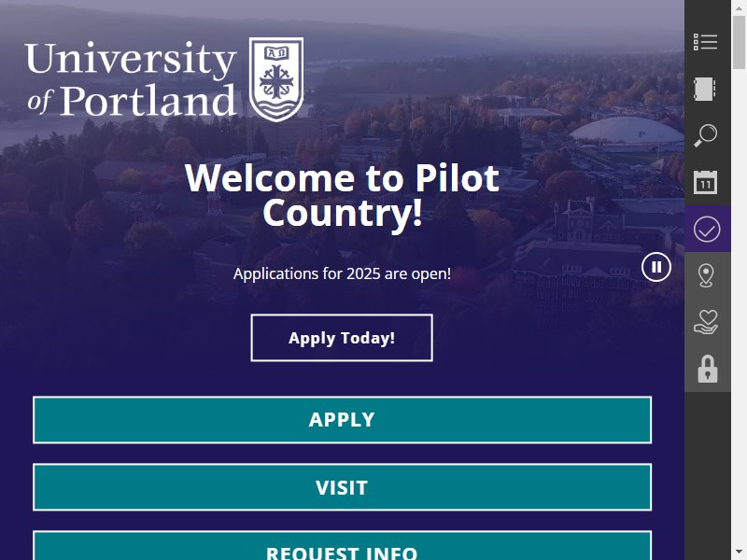Click the Welcome to Pilot Country! heading
This screenshot has height=560, width=747.
pos(342,195)
